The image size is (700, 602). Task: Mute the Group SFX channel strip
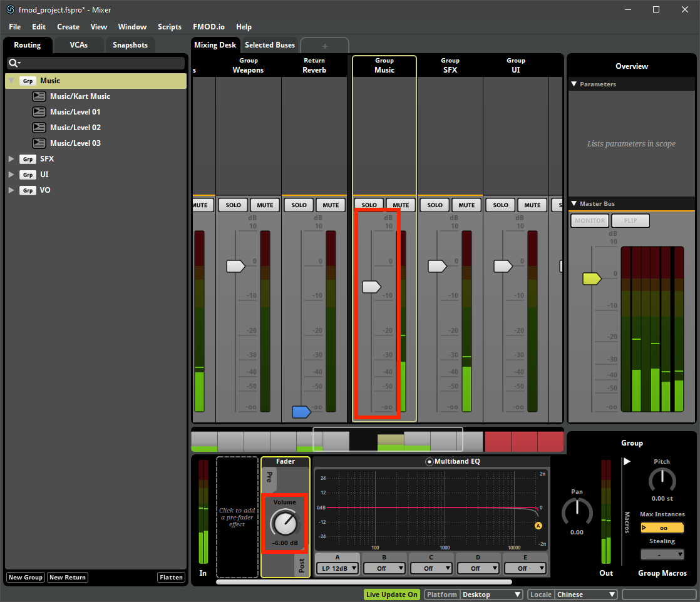(x=466, y=205)
